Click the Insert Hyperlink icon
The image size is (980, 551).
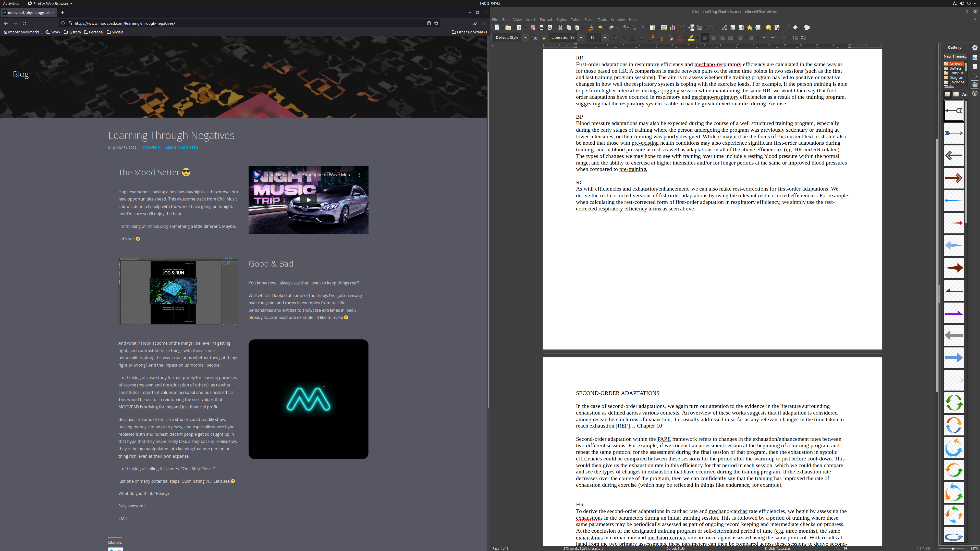[x=724, y=28]
